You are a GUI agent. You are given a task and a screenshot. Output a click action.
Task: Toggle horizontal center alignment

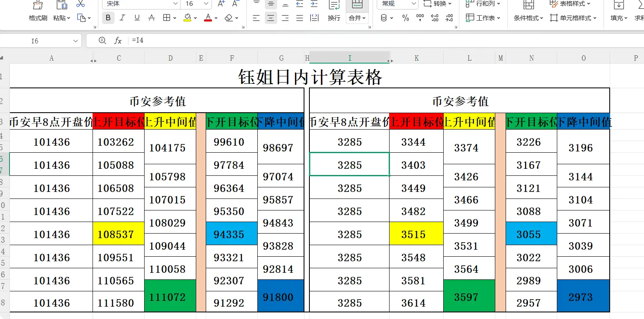(x=271, y=18)
